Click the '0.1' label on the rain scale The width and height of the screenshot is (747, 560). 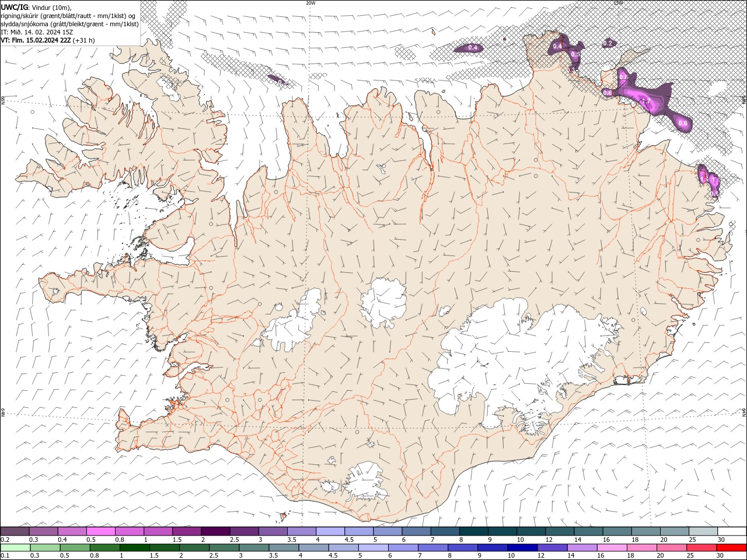point(5,555)
